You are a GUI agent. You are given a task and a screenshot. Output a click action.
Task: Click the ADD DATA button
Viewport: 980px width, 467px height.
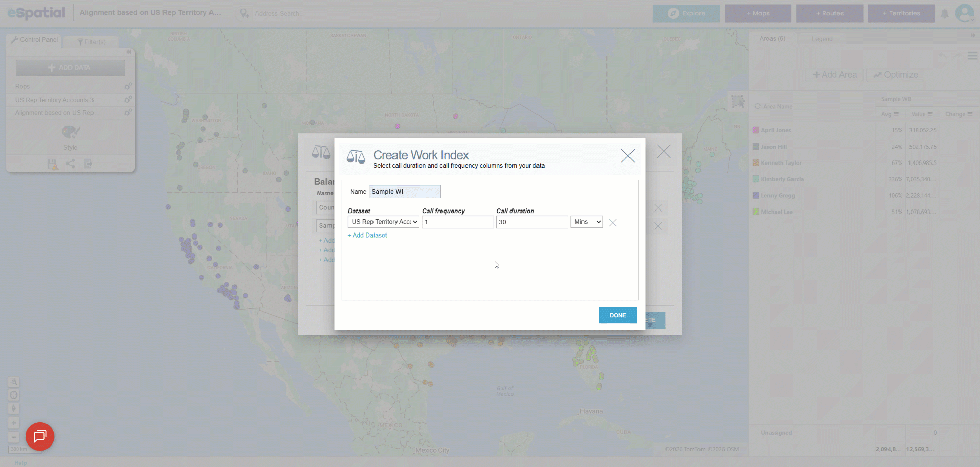pos(71,67)
